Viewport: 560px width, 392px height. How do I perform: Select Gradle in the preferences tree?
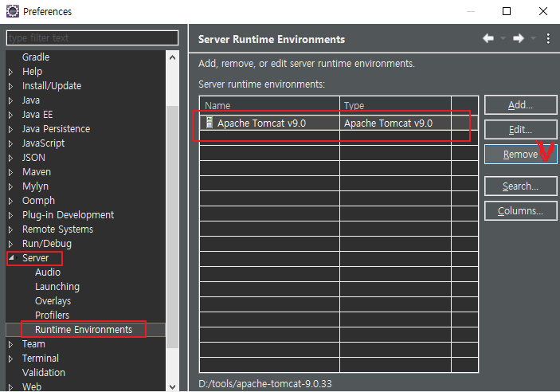click(x=36, y=57)
